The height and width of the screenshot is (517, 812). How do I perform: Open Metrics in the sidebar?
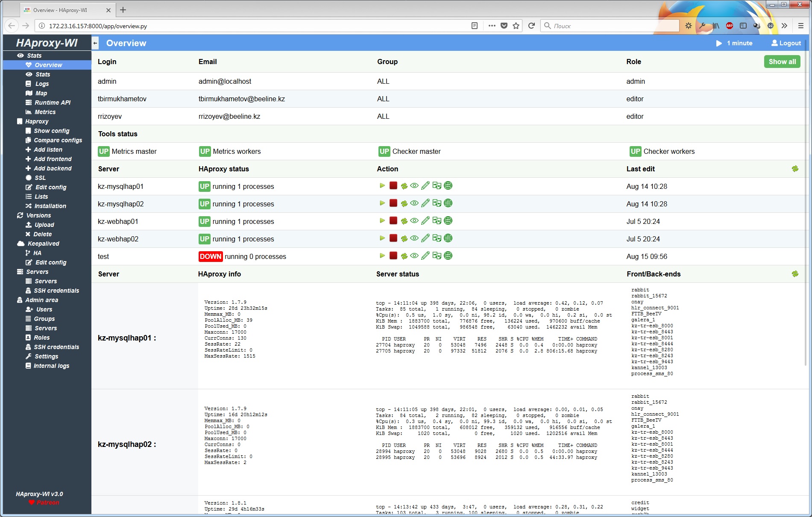[x=41, y=112]
